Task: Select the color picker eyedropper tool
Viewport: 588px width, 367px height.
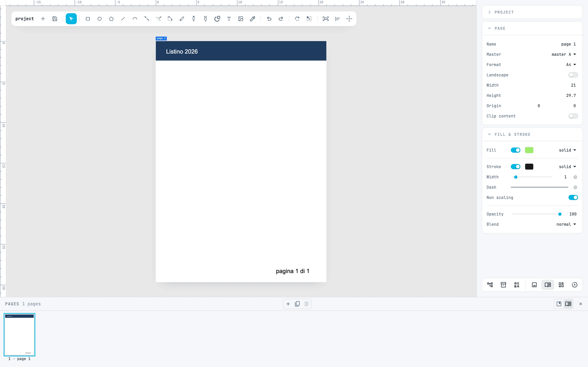Action: (252, 19)
